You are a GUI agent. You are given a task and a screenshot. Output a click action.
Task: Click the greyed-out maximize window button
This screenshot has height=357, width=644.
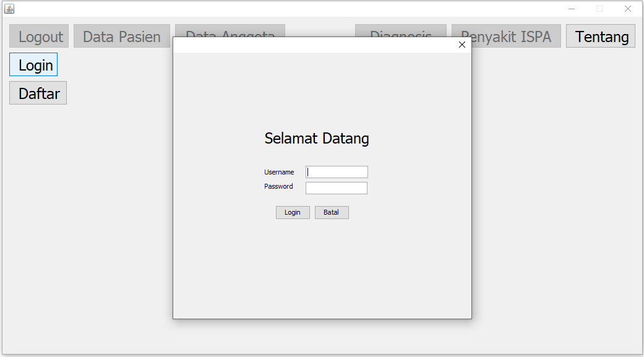(599, 9)
